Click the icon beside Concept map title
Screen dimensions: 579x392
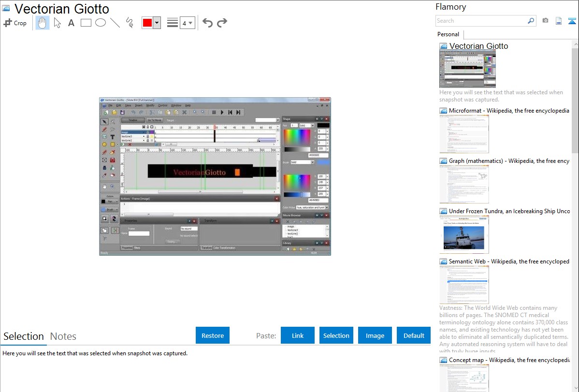[443, 360]
